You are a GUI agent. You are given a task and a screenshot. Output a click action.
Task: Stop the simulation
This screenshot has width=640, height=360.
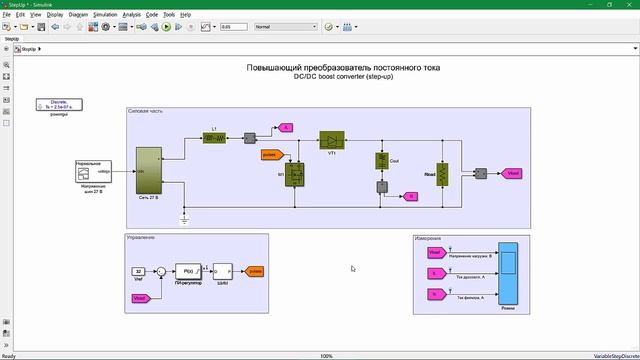tap(191, 27)
